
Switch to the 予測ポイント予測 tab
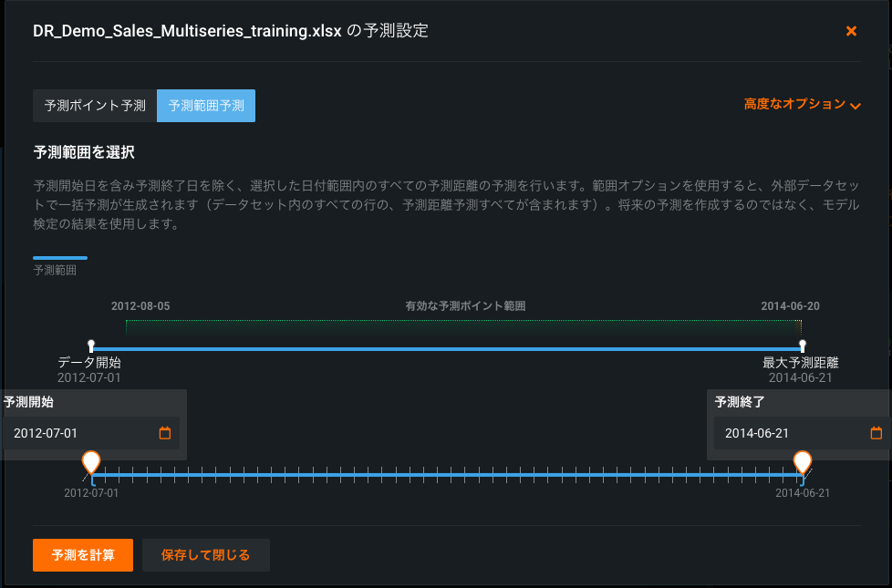pos(95,106)
